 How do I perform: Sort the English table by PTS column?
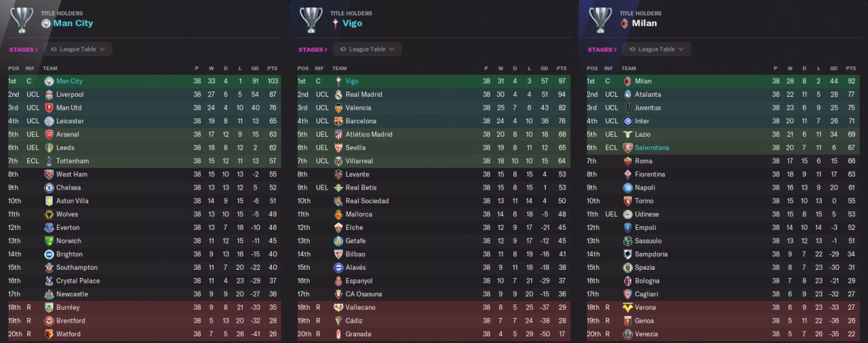click(x=272, y=68)
